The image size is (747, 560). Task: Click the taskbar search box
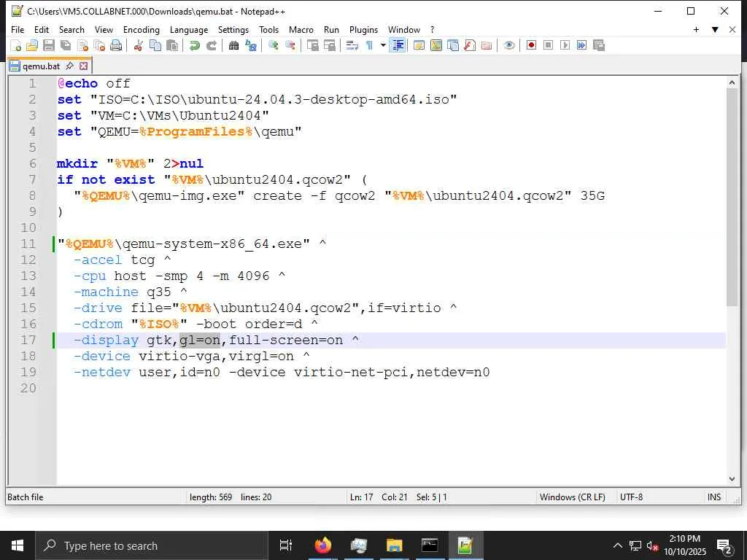(152, 545)
